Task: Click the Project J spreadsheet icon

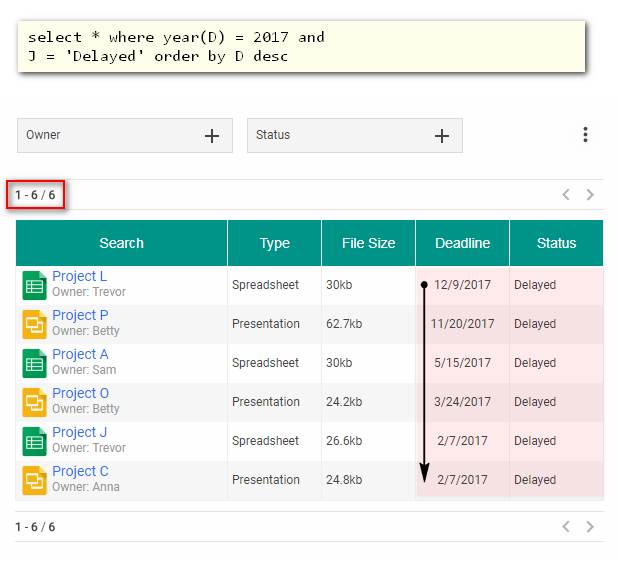Action: (34, 441)
